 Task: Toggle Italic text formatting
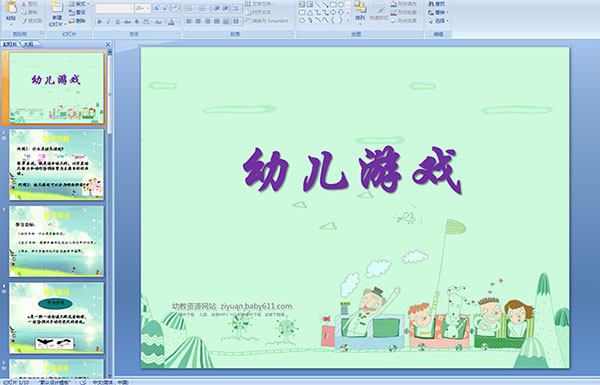[108, 22]
